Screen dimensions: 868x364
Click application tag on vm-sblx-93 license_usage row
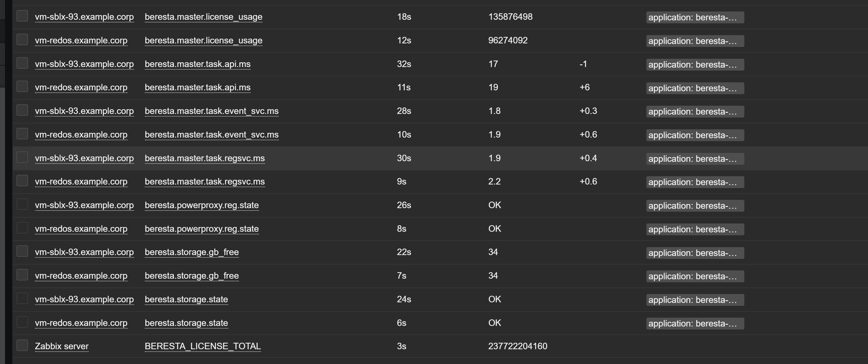pos(694,17)
